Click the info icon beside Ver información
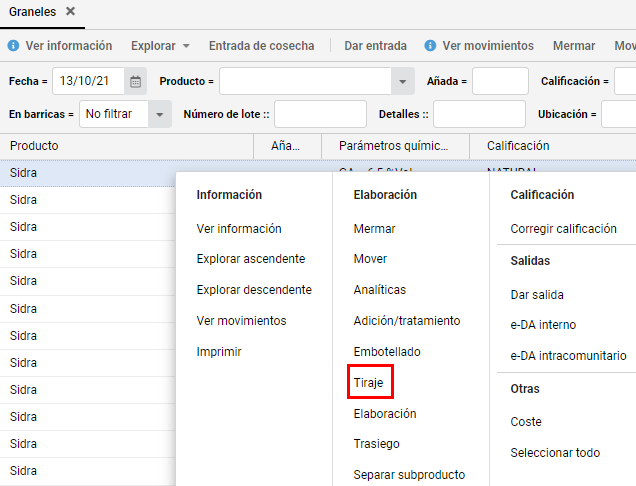 13,45
